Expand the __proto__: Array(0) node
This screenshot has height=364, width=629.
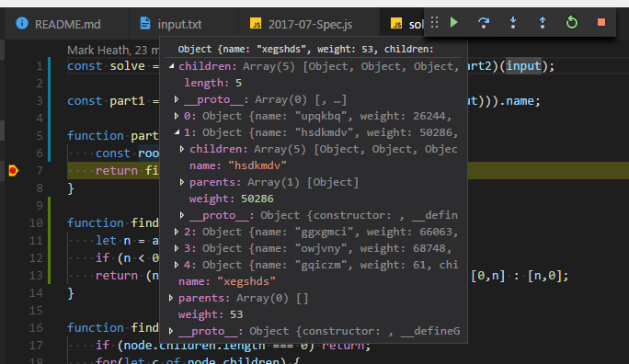177,99
